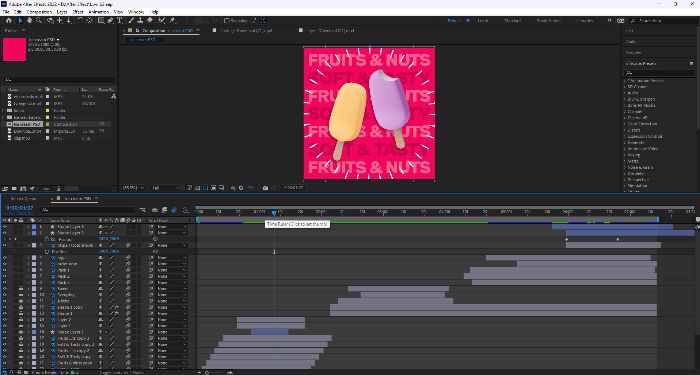This screenshot has height=375, width=700.
Task: Click the Project panel new folder icon
Action: click(x=14, y=189)
